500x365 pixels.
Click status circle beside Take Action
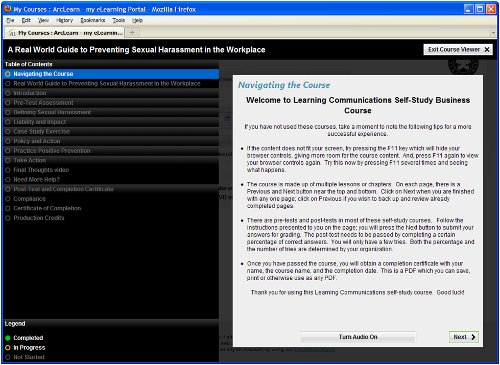8,160
